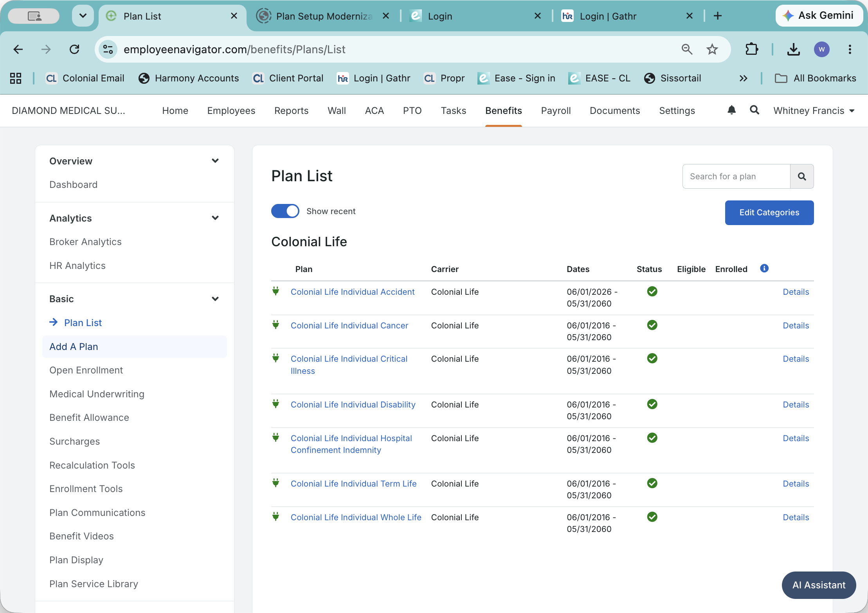Open Broker Analytics in sidebar
The width and height of the screenshot is (868, 613).
(85, 242)
